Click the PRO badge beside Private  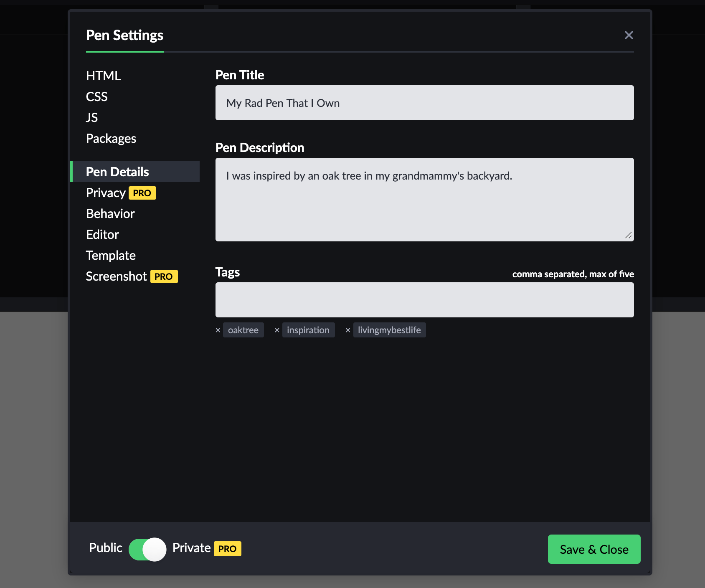tap(228, 549)
